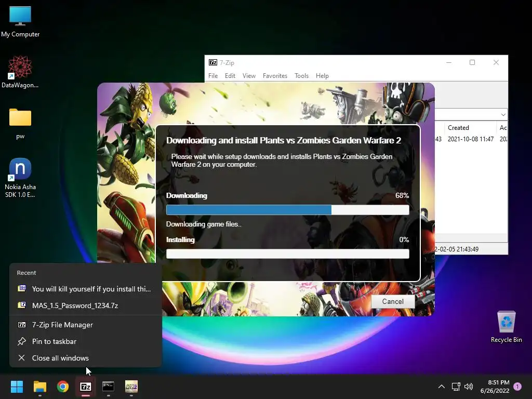Open the Windows Start menu
Image resolution: width=532 pixels, height=399 pixels.
17,387
